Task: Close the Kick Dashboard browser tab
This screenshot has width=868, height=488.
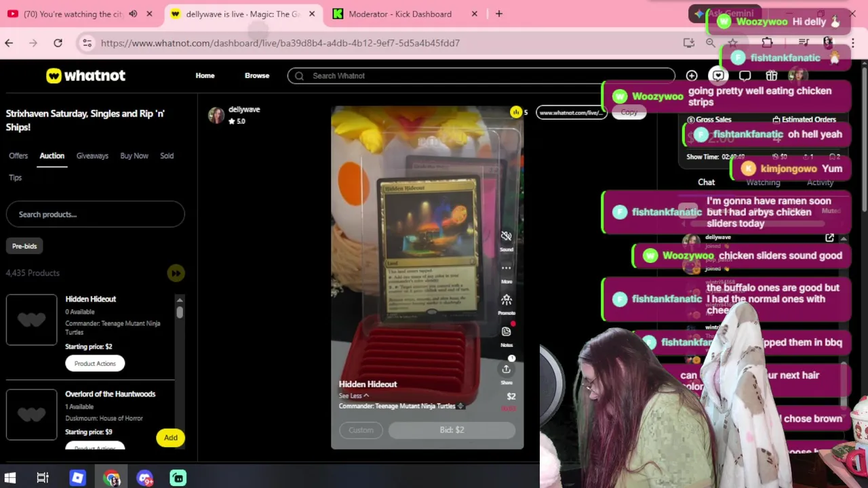Action: [x=475, y=14]
